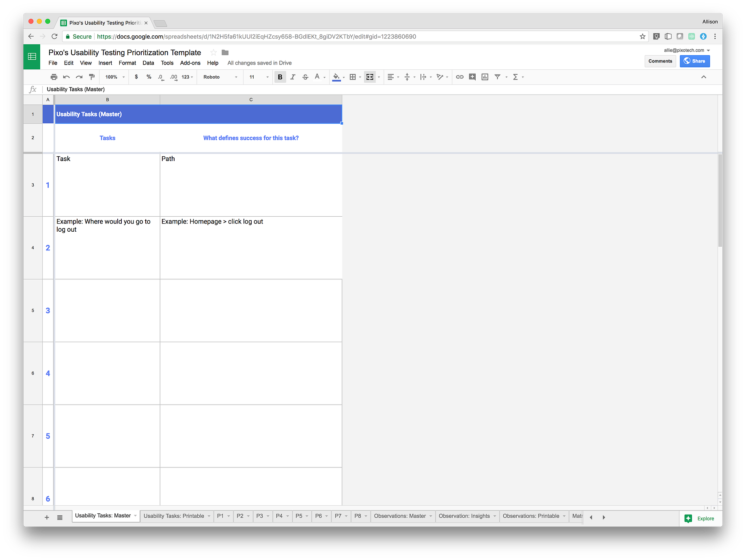
Task: Insert a chart using the chart icon
Action: (485, 77)
